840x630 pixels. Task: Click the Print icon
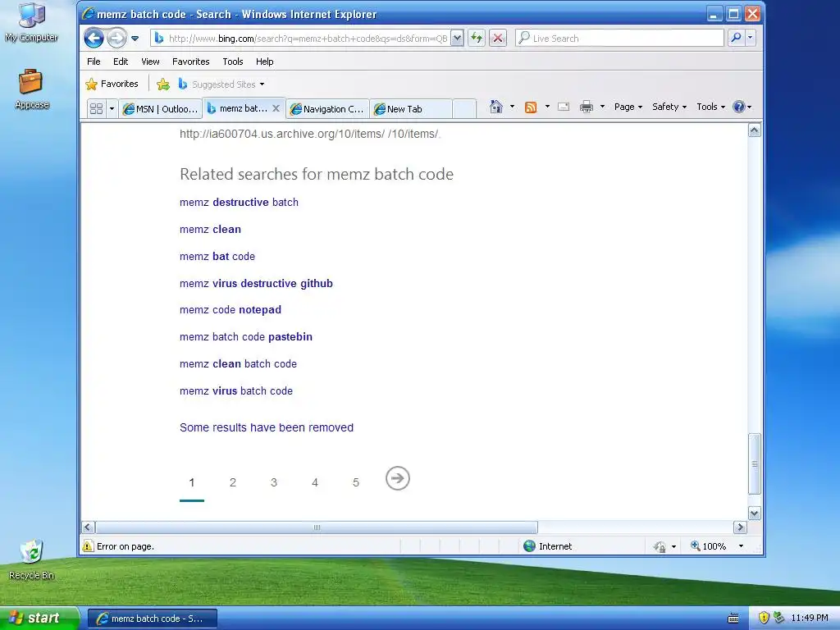click(x=587, y=107)
